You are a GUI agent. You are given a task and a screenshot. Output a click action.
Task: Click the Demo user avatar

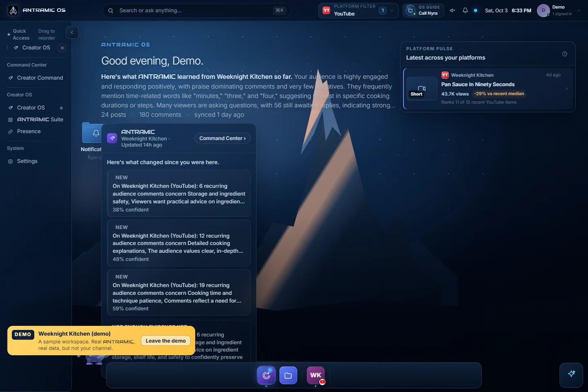tap(543, 11)
